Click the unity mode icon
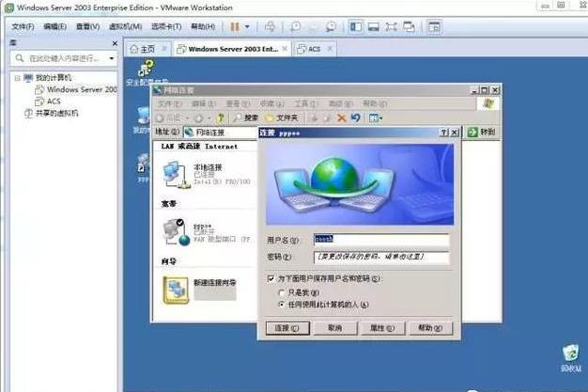Image resolution: width=588 pixels, height=392 pixels. pyautogui.click(x=409, y=26)
